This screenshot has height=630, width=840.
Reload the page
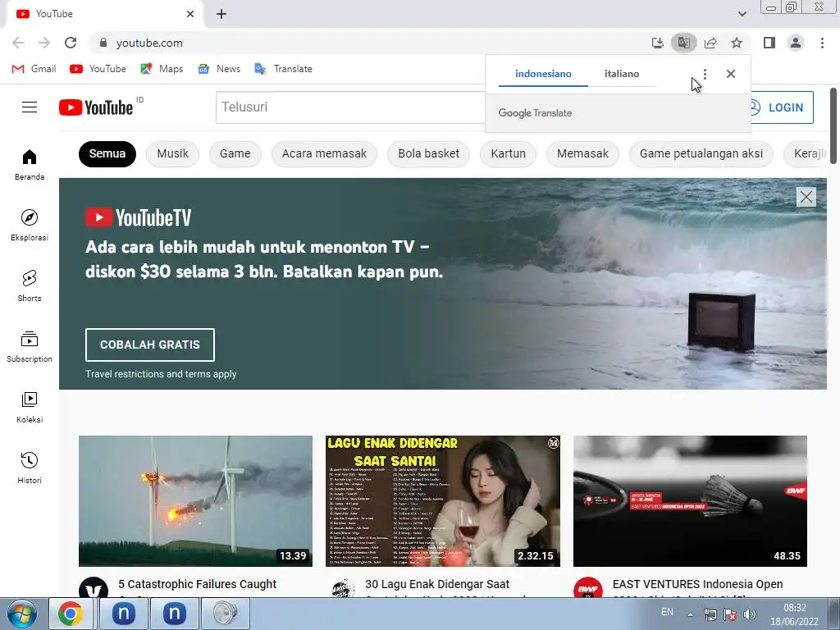click(x=71, y=43)
